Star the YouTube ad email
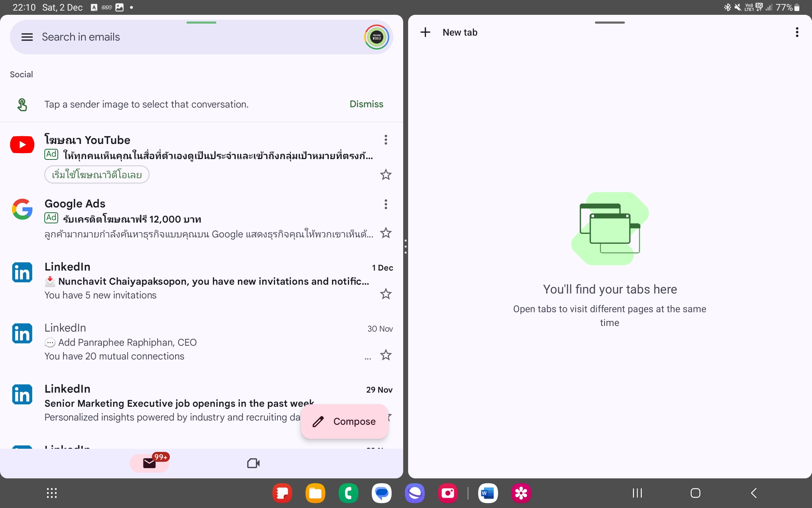 pos(386,175)
